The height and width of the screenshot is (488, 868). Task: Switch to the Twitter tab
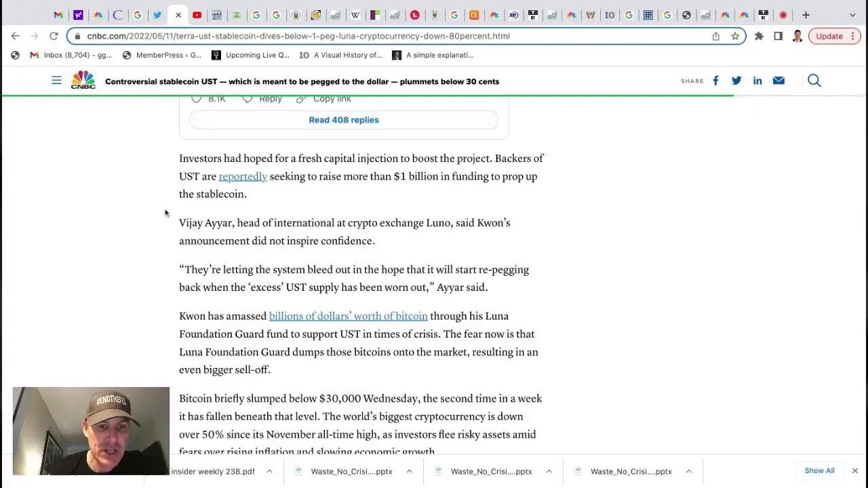[157, 15]
